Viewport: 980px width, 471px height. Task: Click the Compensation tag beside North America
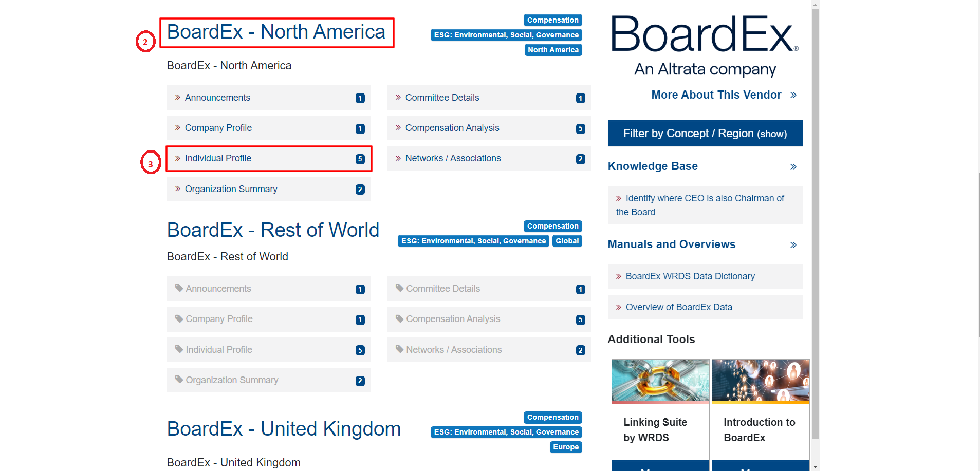pos(553,20)
